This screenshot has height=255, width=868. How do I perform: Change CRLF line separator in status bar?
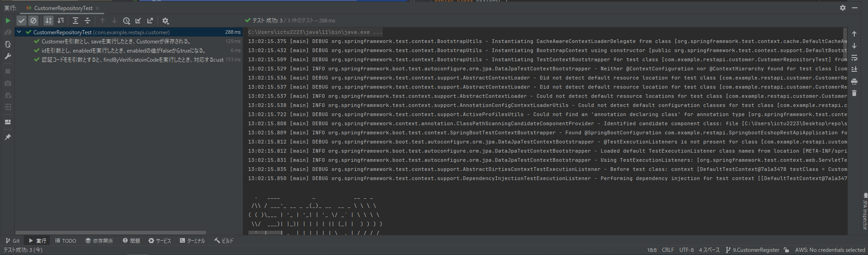coord(668,250)
